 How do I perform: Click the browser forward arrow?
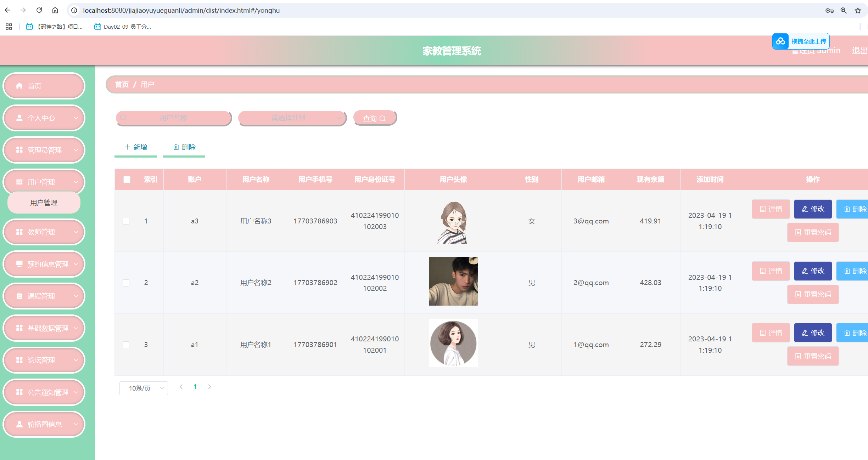[23, 10]
